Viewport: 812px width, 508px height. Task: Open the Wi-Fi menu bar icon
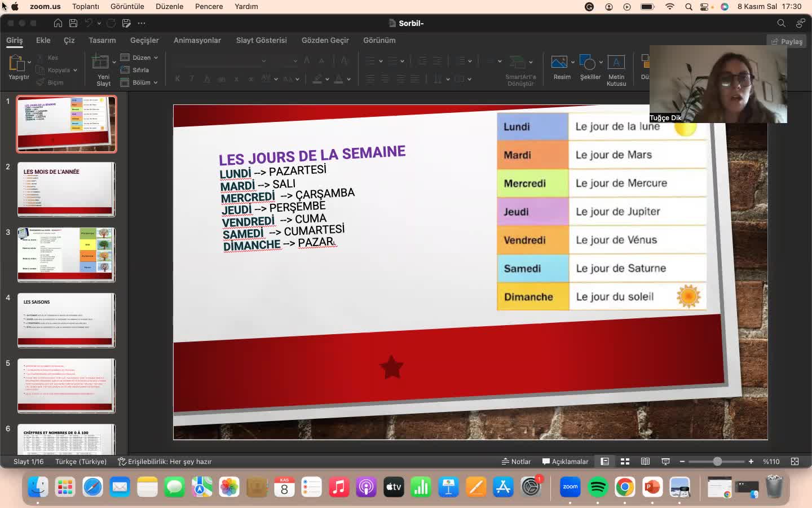pyautogui.click(x=670, y=7)
